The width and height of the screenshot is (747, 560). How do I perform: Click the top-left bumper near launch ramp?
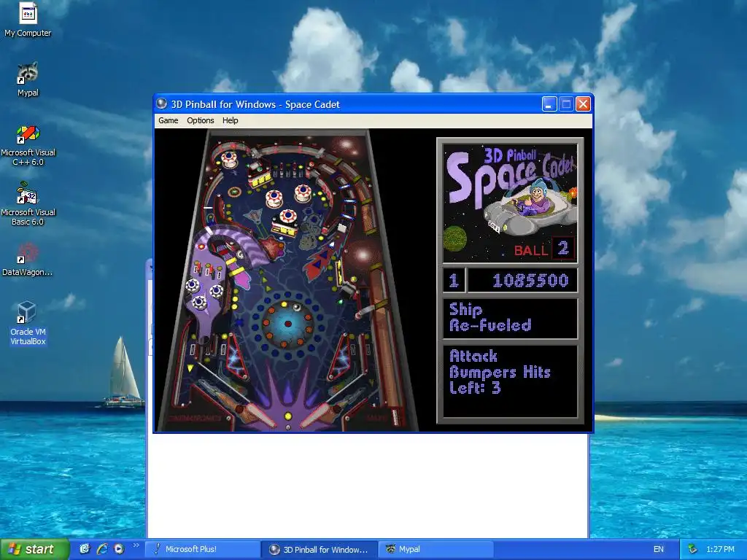tap(229, 158)
